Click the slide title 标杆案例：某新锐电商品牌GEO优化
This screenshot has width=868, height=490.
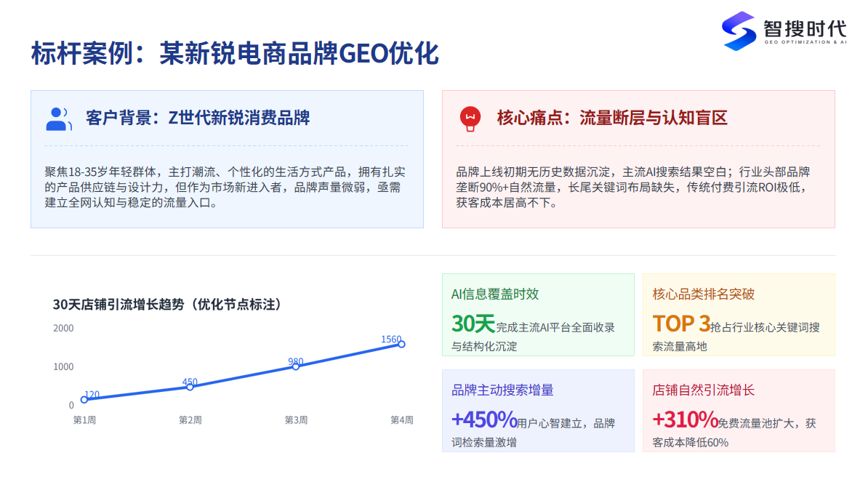point(235,54)
